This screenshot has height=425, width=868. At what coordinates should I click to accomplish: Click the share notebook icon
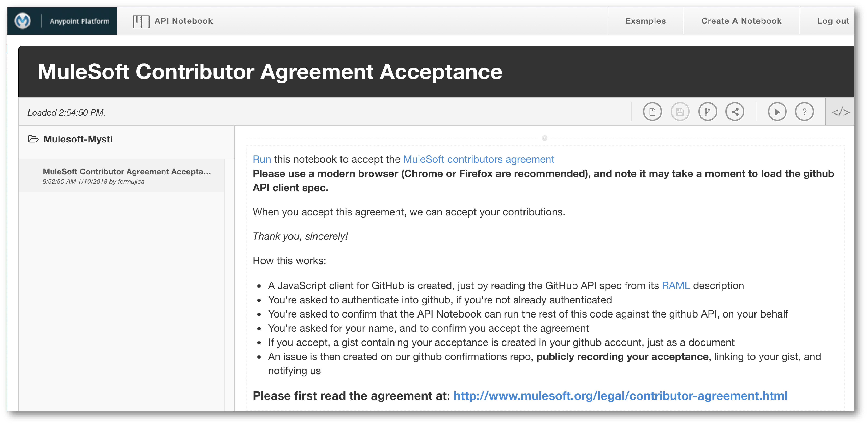click(x=735, y=112)
